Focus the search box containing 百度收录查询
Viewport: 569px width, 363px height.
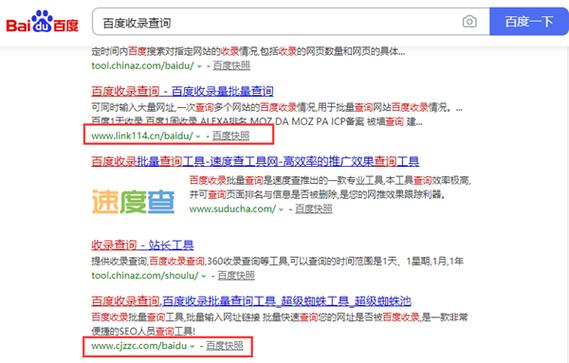point(291,22)
